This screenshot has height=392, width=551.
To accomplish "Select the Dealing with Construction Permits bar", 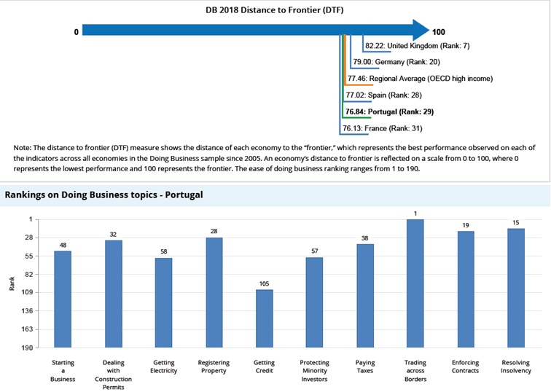I will point(113,293).
